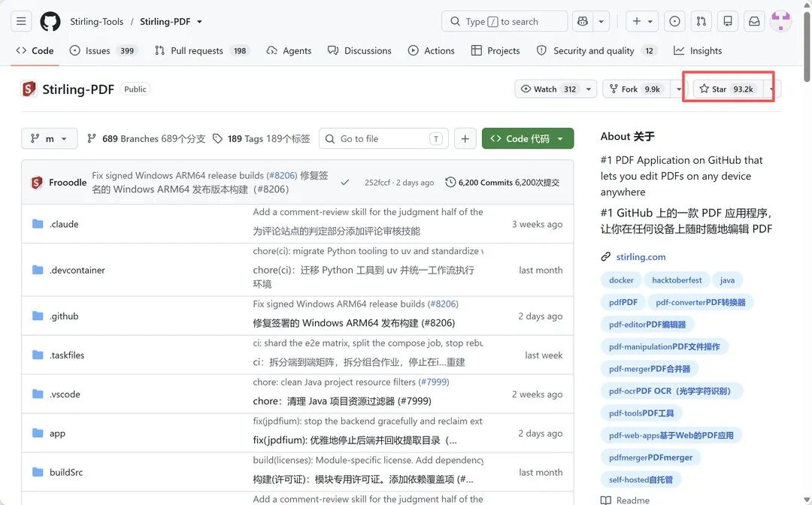Fork the repository
This screenshot has height=505, width=812.
[637, 89]
